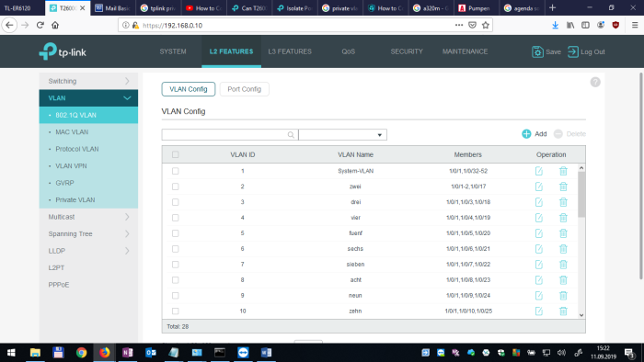Check the box for VLAN fuenf
The height and width of the screenshot is (362, 644).
(176, 233)
